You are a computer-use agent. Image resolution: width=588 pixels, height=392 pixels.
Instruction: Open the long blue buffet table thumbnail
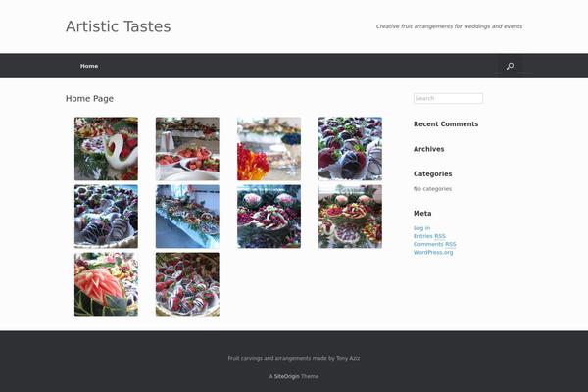[187, 217]
